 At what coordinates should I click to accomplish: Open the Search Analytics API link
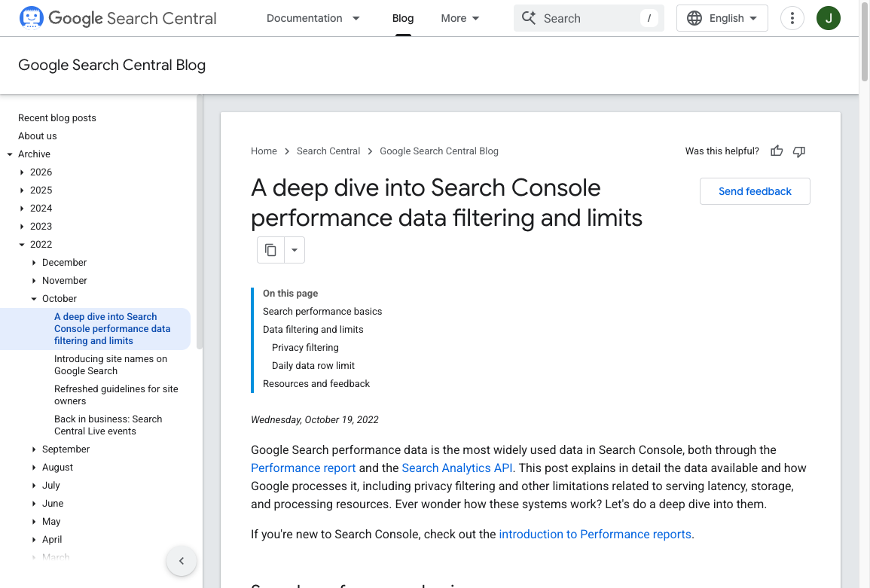pyautogui.click(x=456, y=468)
